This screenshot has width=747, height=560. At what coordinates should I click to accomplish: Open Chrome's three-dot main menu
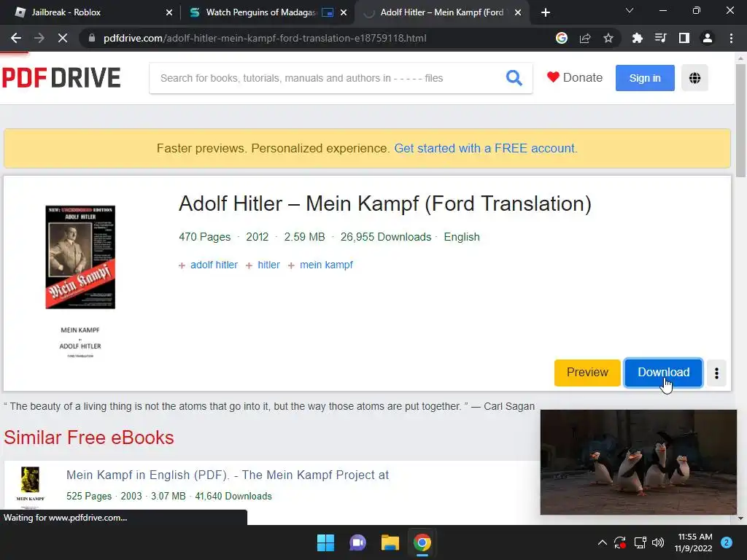pyautogui.click(x=731, y=38)
